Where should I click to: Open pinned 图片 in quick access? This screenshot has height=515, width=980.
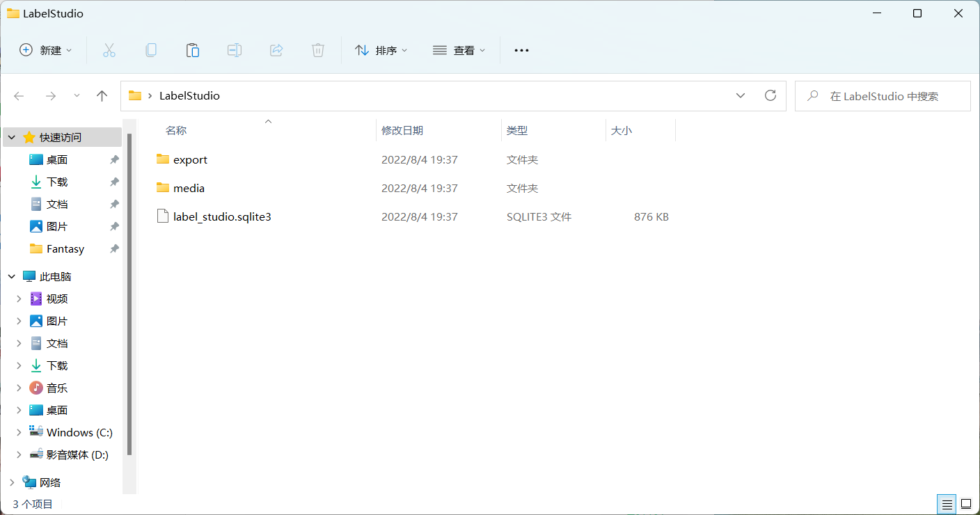pyautogui.click(x=57, y=226)
